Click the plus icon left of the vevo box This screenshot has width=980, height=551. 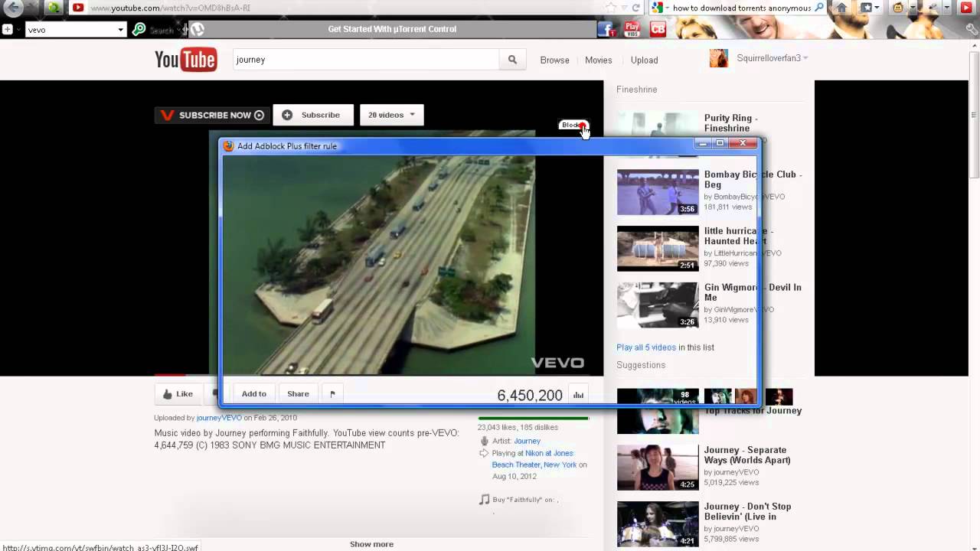(x=7, y=29)
